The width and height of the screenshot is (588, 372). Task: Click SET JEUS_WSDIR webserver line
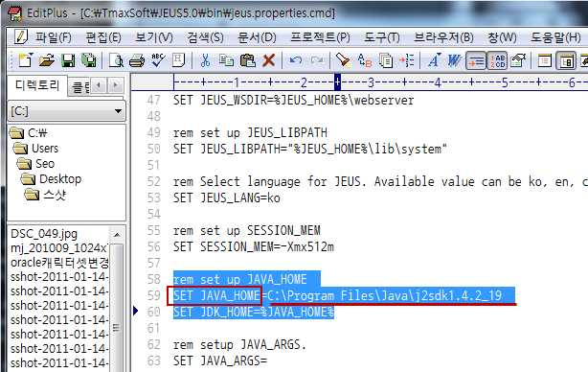click(x=294, y=101)
